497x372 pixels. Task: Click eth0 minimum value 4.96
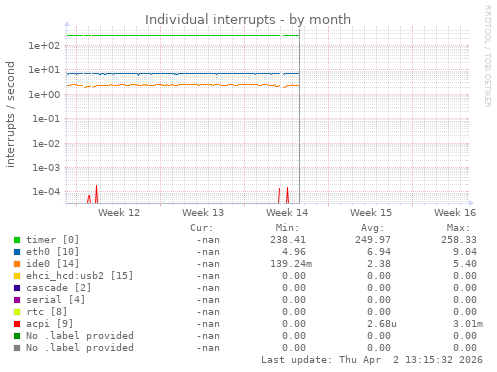294,252
